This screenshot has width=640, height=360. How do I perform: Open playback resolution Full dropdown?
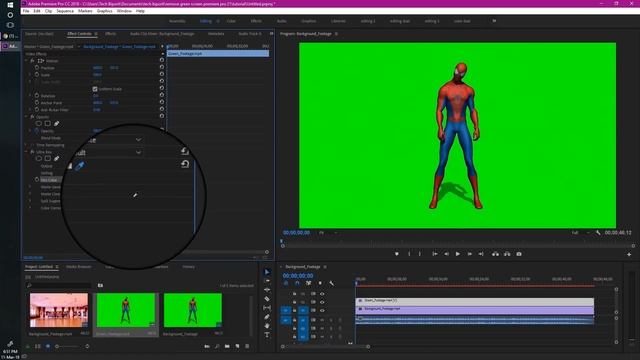(580, 233)
